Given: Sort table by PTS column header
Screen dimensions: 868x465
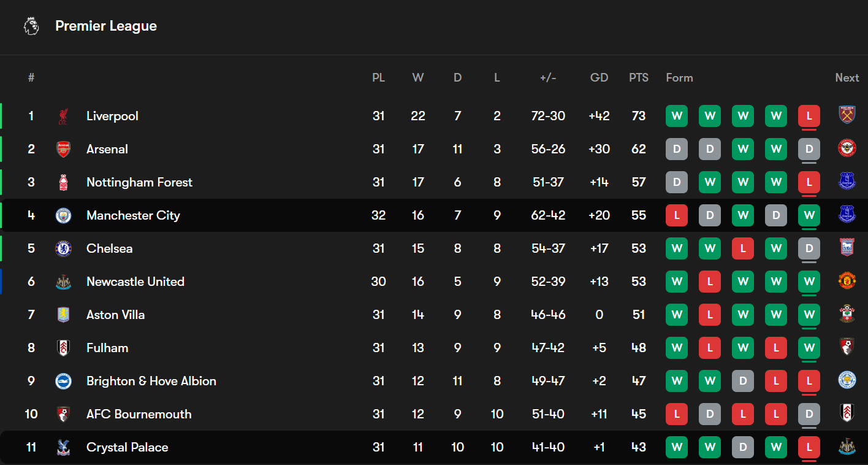Looking at the screenshot, I should coord(639,78).
